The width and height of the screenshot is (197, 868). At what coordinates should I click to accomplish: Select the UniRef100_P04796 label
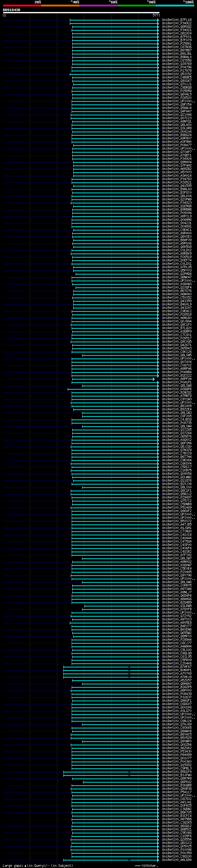pyautogui.click(x=176, y=67)
